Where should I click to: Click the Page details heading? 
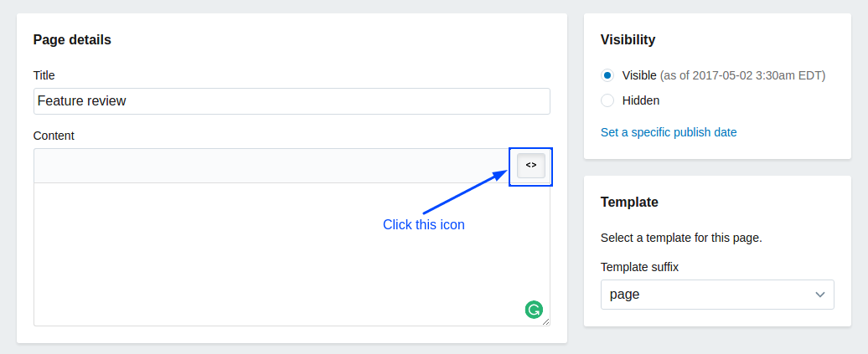coord(72,40)
